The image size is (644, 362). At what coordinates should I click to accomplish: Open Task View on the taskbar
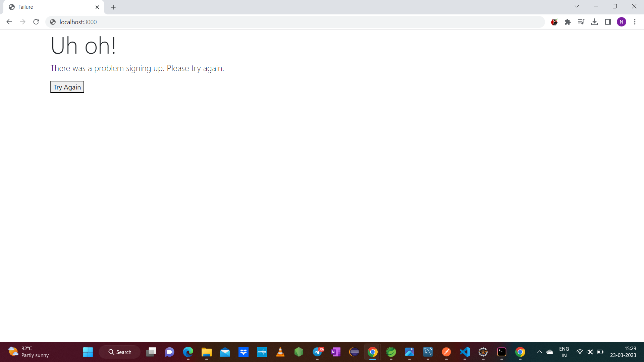click(x=151, y=352)
